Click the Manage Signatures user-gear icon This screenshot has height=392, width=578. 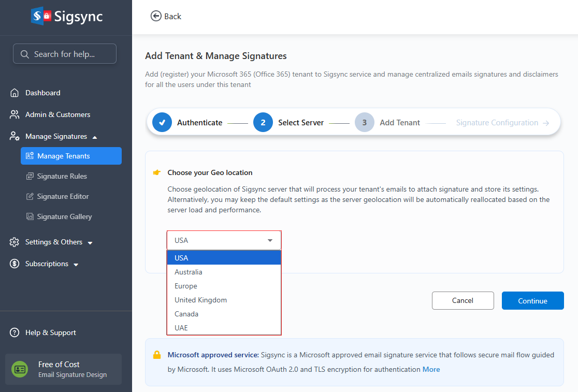click(15, 136)
